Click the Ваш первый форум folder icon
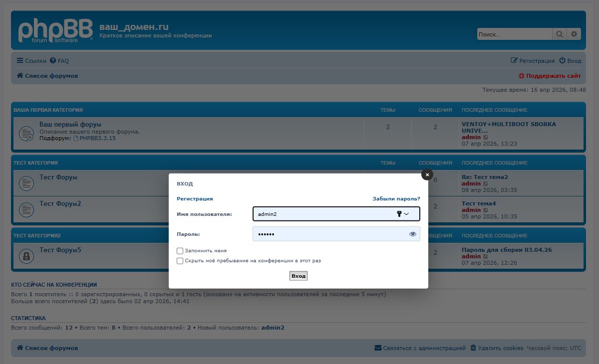The height and width of the screenshot is (364, 599). point(26,134)
